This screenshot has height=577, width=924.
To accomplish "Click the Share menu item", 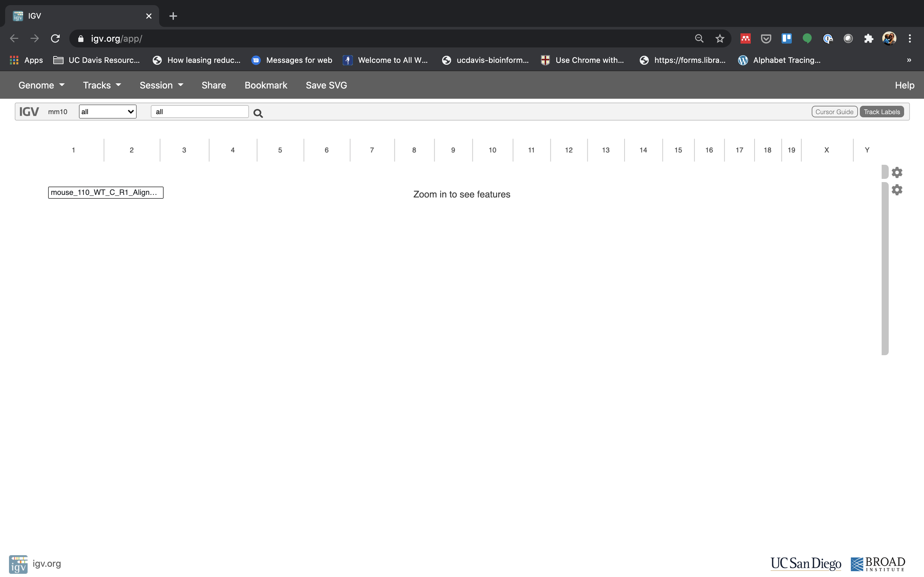I will pyautogui.click(x=214, y=84).
